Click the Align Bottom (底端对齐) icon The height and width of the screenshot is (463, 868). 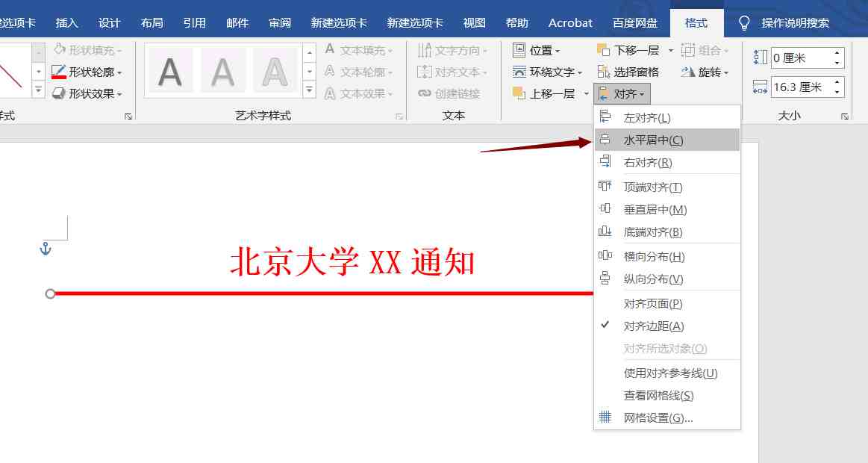point(605,232)
